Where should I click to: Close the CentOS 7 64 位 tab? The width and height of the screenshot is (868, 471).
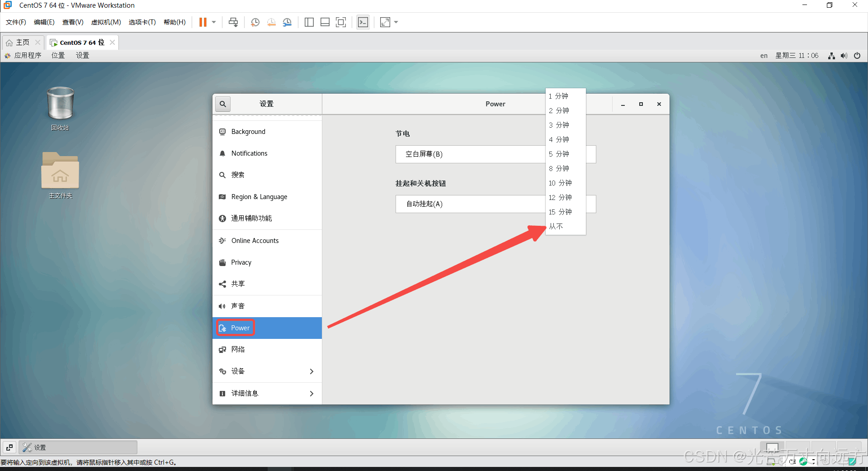(113, 43)
